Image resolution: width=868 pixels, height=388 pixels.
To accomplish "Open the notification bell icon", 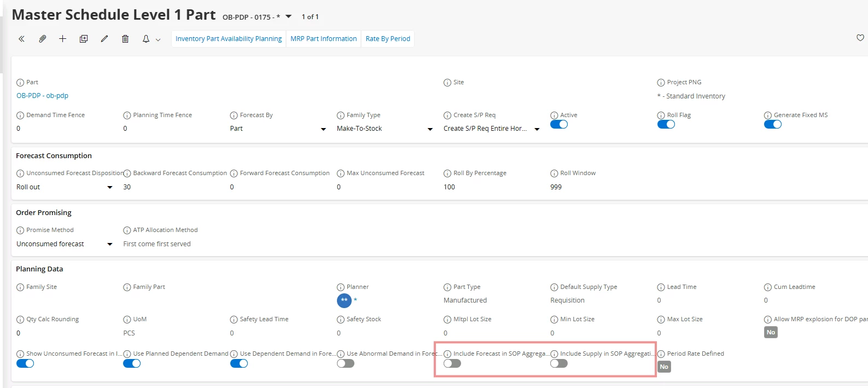I will pyautogui.click(x=146, y=39).
